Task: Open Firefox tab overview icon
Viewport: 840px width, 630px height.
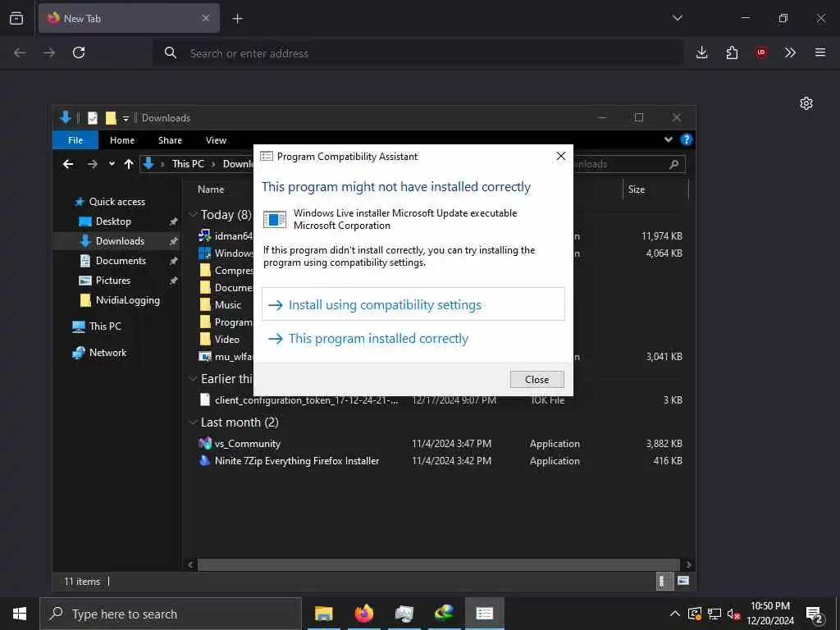Action: point(16,18)
